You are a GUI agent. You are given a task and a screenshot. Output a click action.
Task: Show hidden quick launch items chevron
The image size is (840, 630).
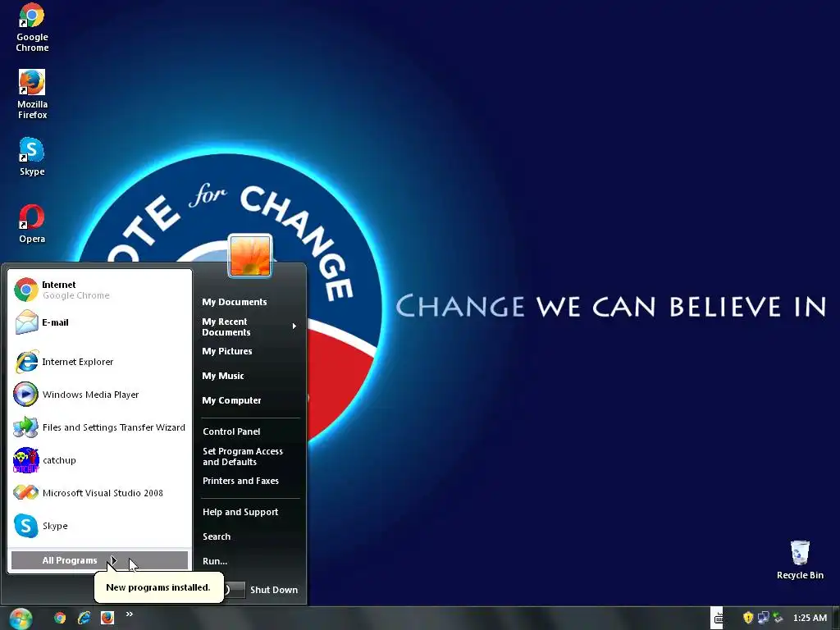pyautogui.click(x=129, y=614)
